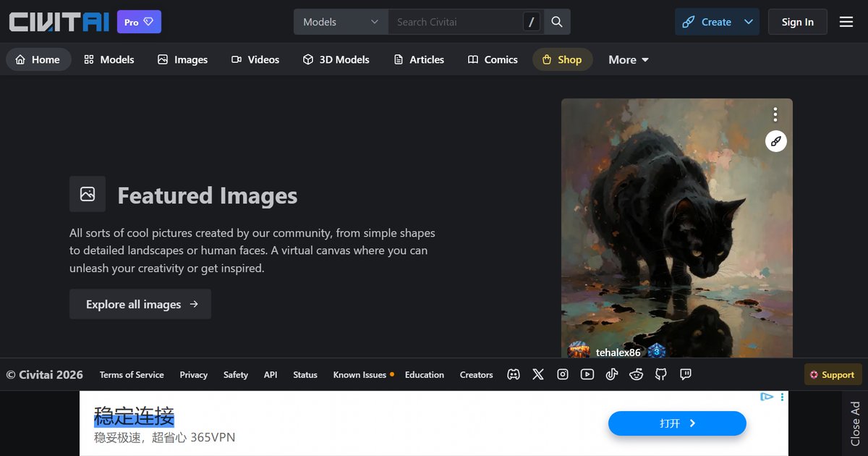Image resolution: width=868 pixels, height=456 pixels.
Task: Click the Pro diamond badge
Action: pos(139,22)
